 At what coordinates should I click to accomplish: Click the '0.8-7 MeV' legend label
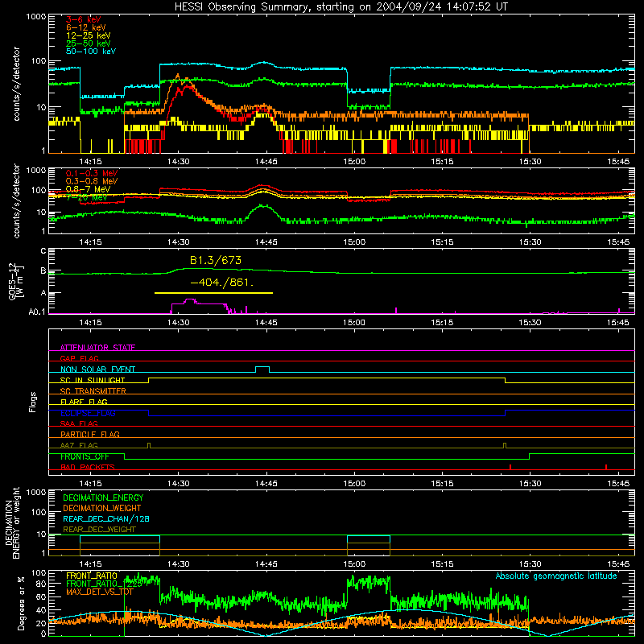coord(88,189)
